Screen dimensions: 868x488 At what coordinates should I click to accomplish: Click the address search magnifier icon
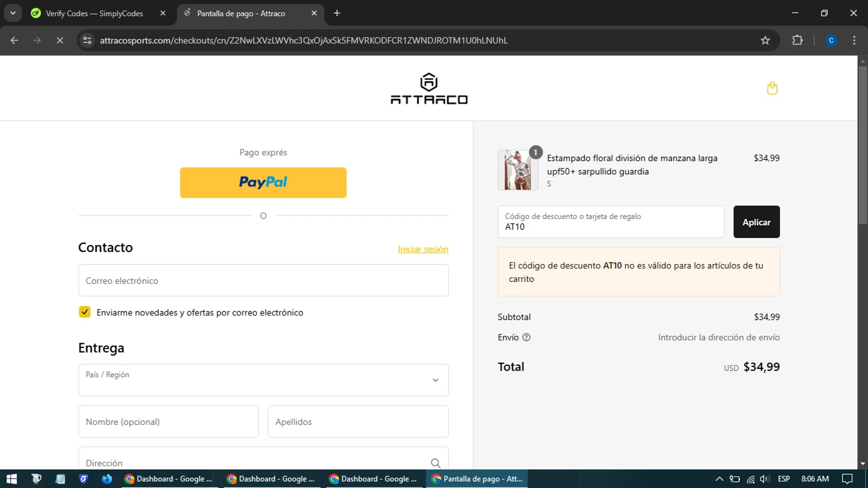[x=436, y=463]
